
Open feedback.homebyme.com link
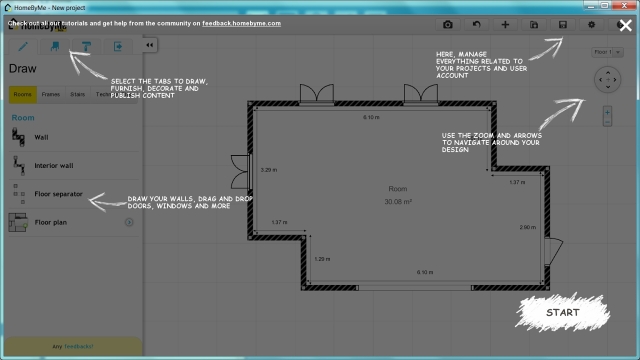pyautogui.click(x=241, y=23)
